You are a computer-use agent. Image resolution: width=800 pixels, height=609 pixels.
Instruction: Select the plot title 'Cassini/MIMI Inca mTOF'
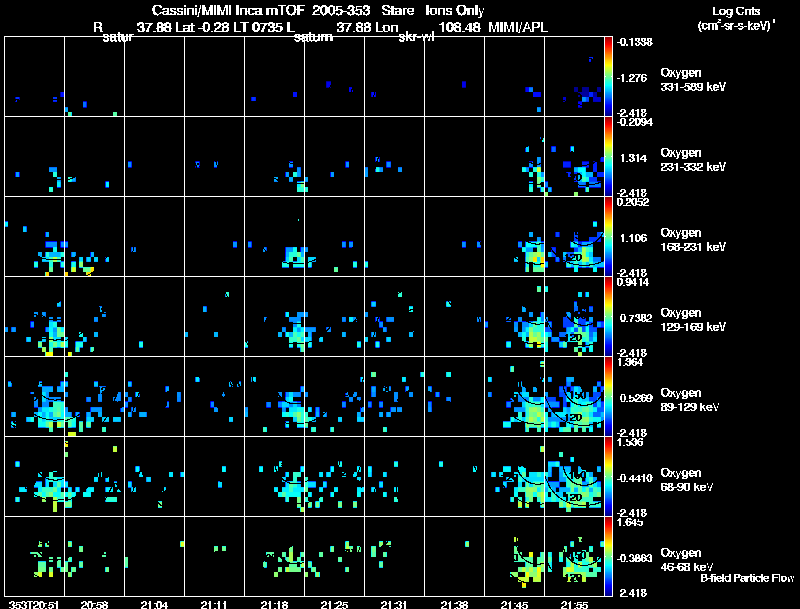[x=228, y=10]
